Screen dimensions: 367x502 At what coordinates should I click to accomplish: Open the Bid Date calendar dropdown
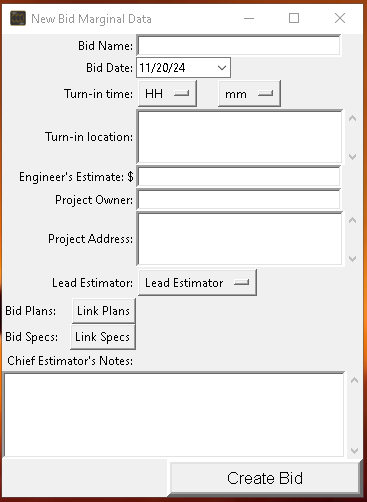[x=222, y=68]
